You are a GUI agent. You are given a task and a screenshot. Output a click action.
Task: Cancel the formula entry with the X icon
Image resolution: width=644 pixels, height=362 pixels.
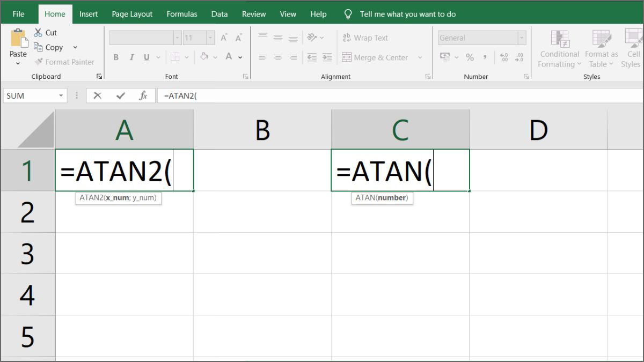pyautogui.click(x=97, y=95)
